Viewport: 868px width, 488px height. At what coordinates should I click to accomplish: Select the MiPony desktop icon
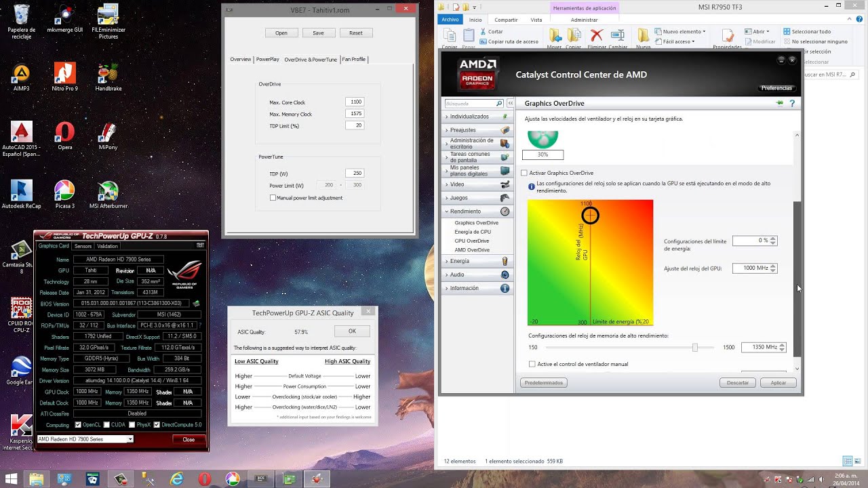coord(108,136)
